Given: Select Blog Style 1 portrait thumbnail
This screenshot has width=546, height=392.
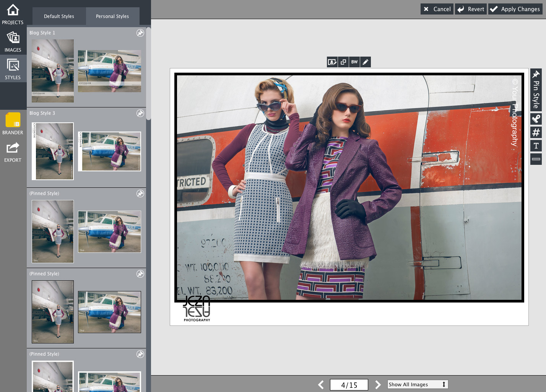Looking at the screenshot, I should 53,71.
